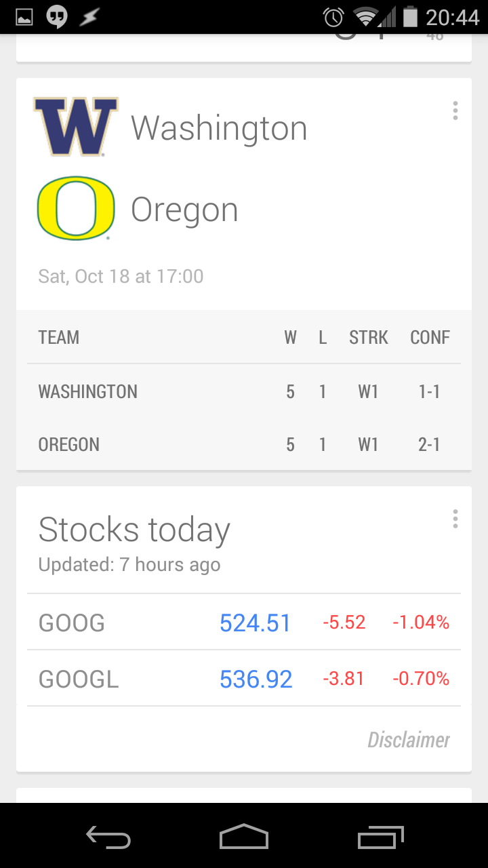
Task: Open overflow menu on Washington-Oregon card
Action: pos(455,111)
